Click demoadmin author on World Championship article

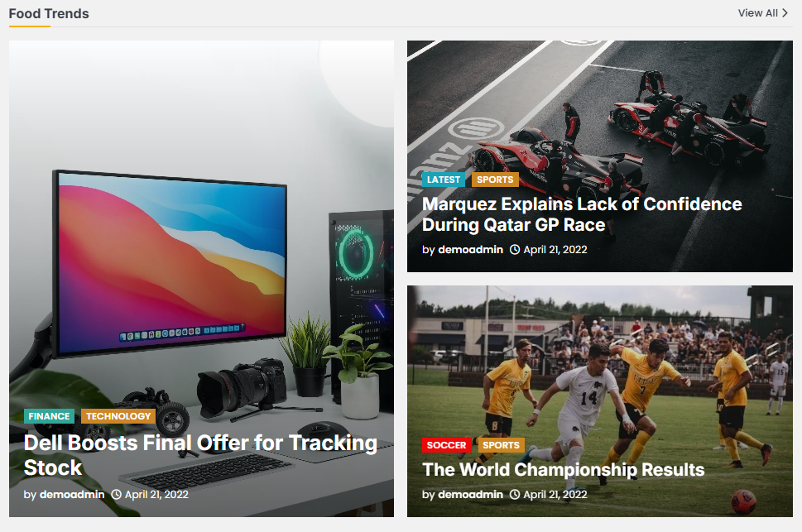[471, 495]
